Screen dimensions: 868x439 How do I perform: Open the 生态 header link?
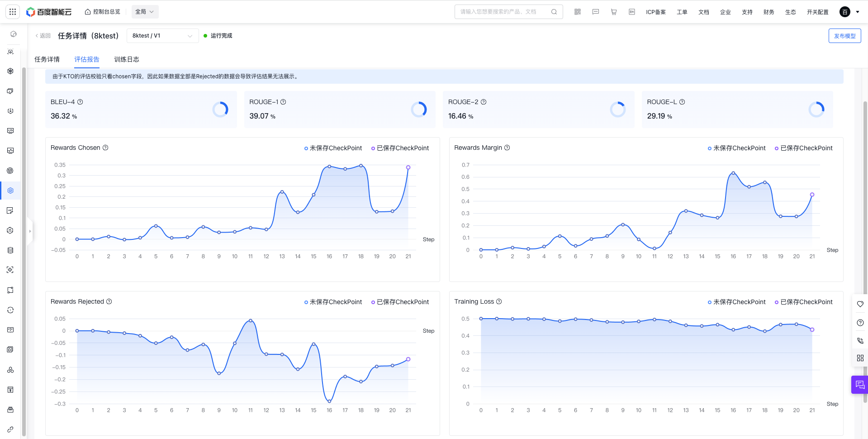(x=791, y=12)
